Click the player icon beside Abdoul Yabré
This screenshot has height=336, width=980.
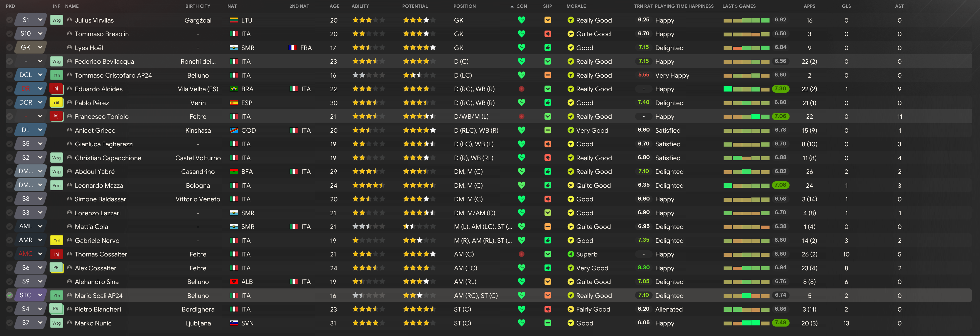coord(69,171)
